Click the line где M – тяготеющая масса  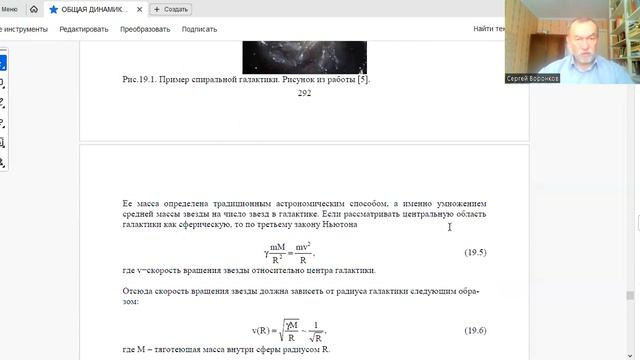226,349
